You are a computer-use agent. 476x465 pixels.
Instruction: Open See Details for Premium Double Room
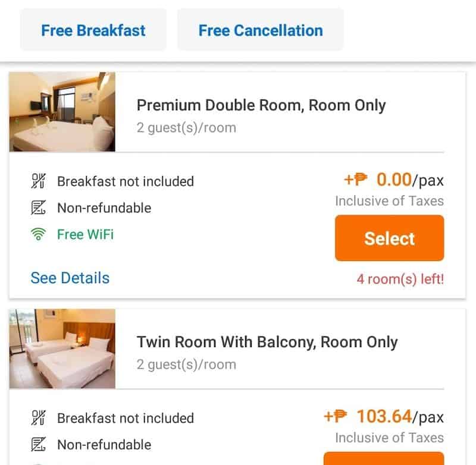pyautogui.click(x=70, y=278)
